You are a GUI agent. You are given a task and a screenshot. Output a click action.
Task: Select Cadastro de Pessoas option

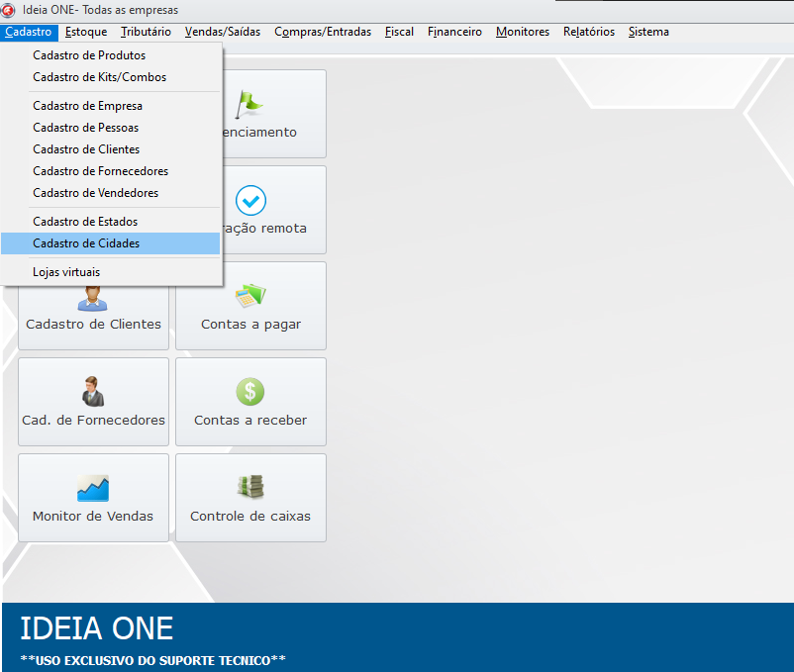[x=85, y=128]
